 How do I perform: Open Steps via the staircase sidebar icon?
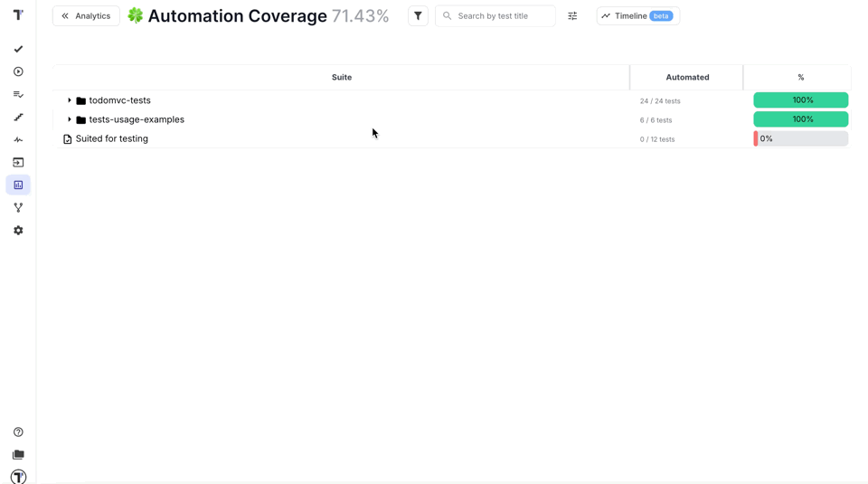pyautogui.click(x=18, y=117)
